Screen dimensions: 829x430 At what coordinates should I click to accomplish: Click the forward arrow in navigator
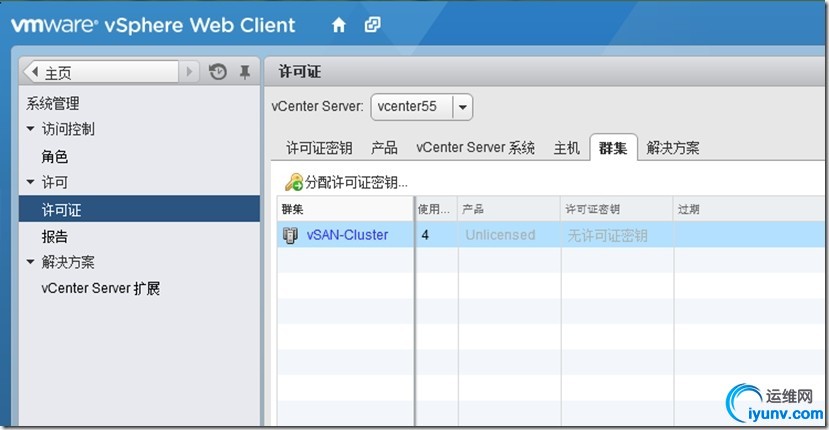click(191, 72)
